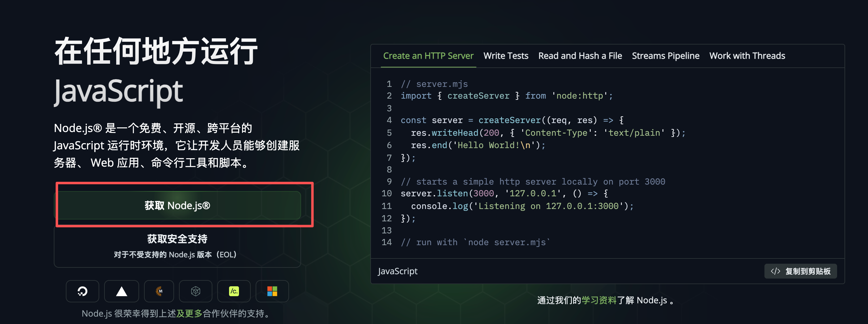This screenshot has width=868, height=324.
Task: Click the console.log('Listening on code line
Action: (522, 206)
